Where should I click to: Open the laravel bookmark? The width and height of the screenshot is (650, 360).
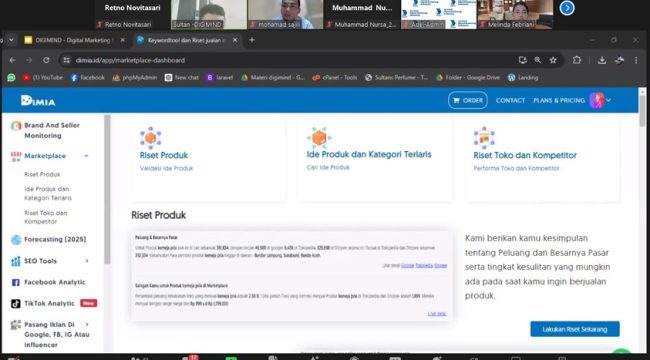point(220,78)
